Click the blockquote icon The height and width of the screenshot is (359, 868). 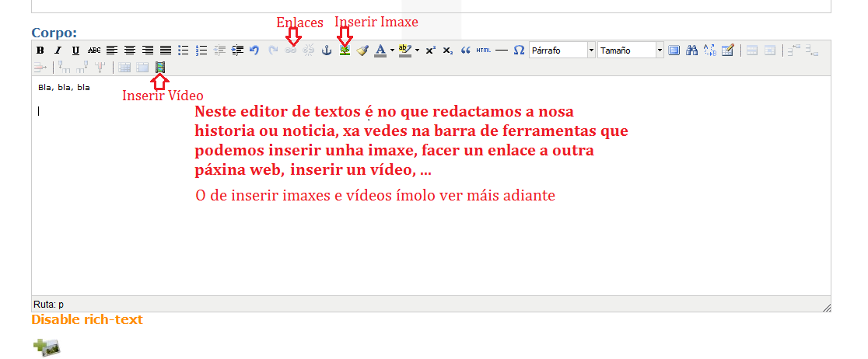click(x=466, y=51)
